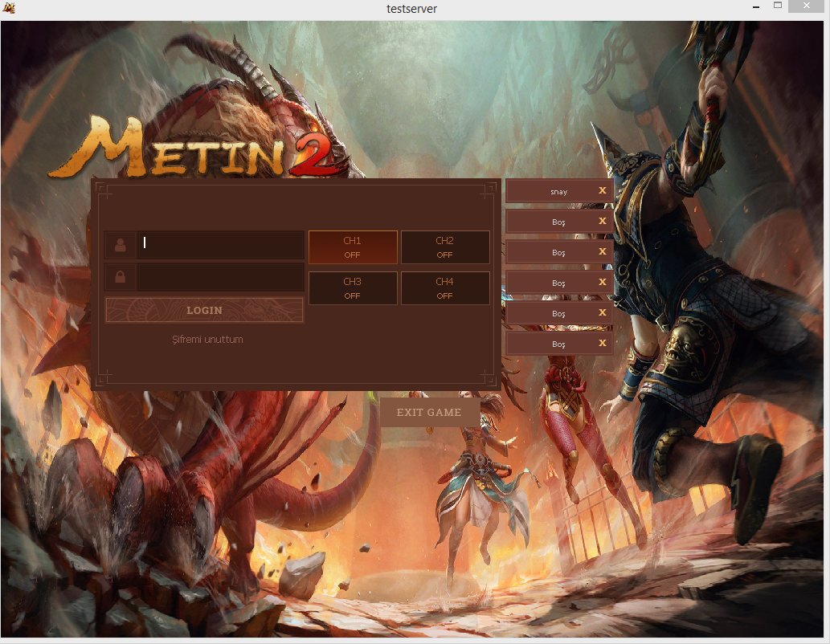Select the third saved account slot Boş
Viewport: 830px width, 644px height.
point(558,253)
